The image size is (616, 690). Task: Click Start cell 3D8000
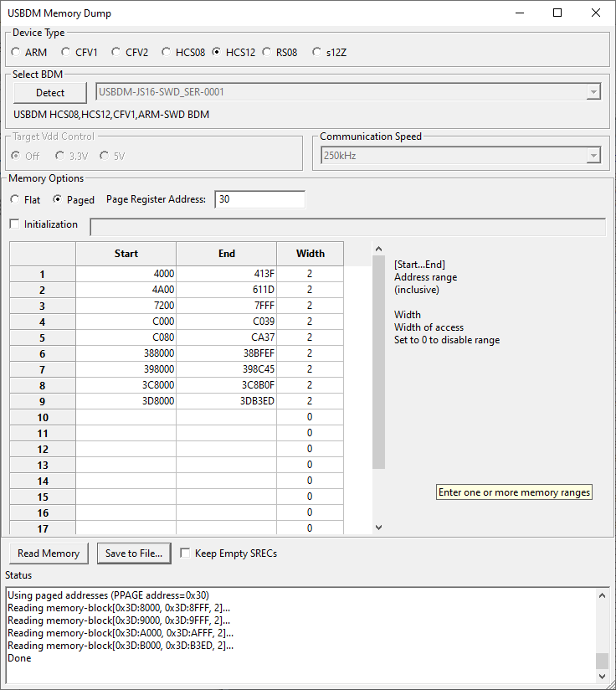(126, 401)
